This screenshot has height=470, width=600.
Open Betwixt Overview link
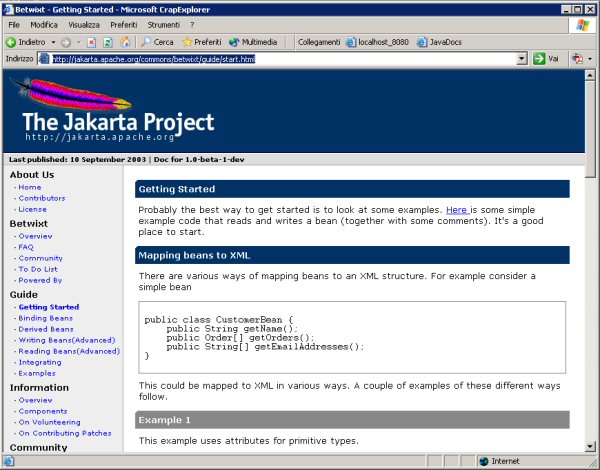(35, 236)
